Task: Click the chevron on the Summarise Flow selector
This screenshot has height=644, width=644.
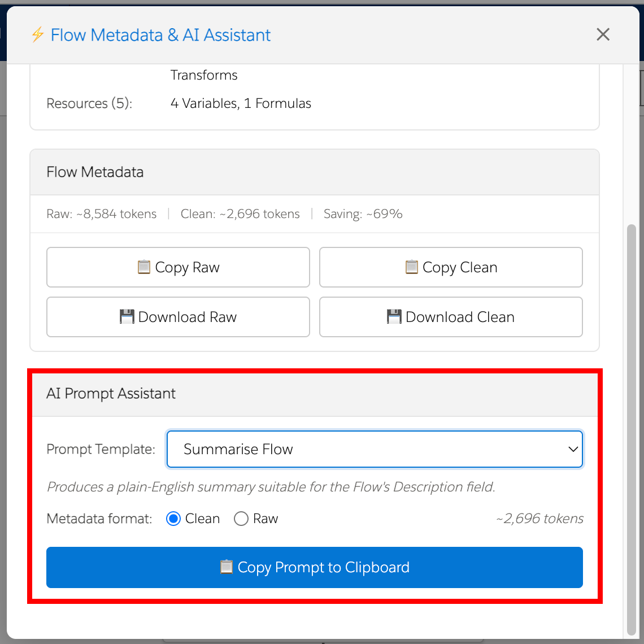Action: 573,449
